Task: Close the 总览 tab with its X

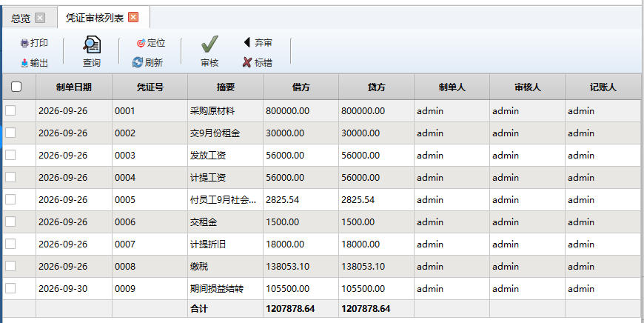Action: tap(40, 18)
